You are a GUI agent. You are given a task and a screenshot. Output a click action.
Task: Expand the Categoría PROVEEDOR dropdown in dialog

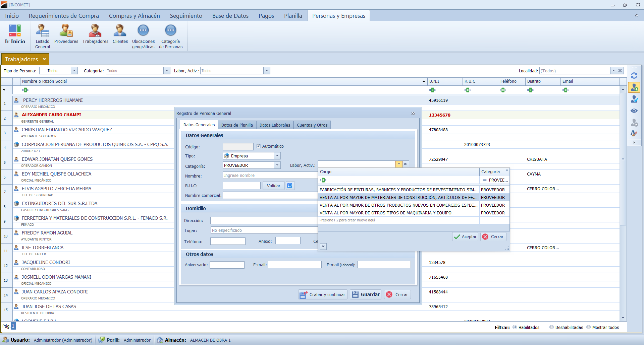(x=277, y=165)
